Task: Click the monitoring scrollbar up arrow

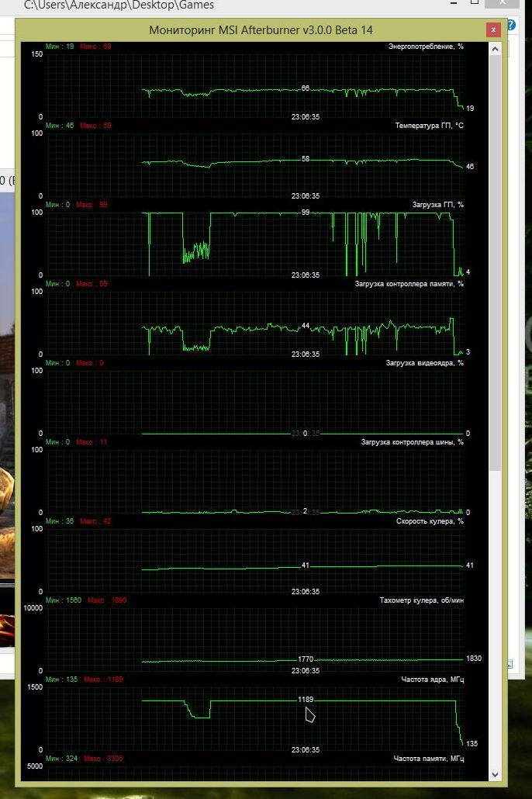Action: coord(495,49)
